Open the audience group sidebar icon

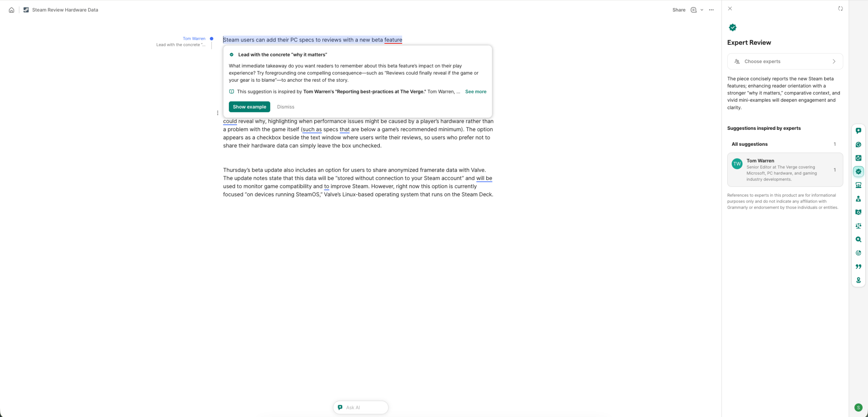(x=858, y=185)
